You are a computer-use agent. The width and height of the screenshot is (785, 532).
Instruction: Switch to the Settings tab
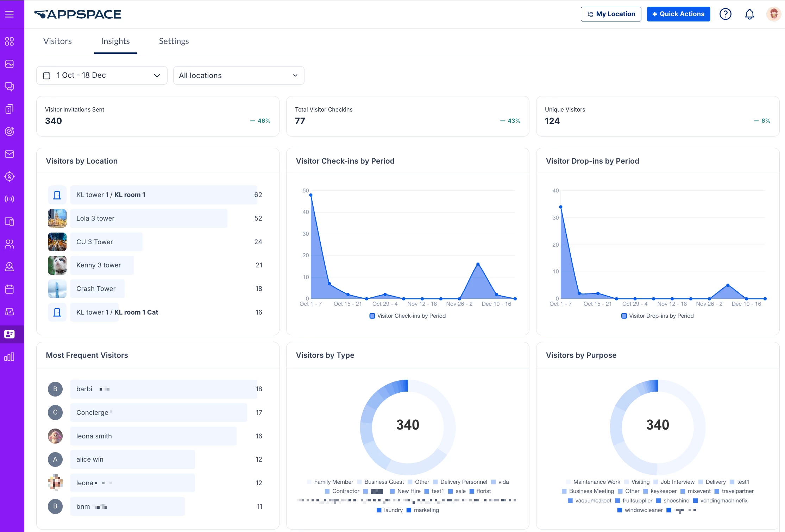click(x=174, y=41)
